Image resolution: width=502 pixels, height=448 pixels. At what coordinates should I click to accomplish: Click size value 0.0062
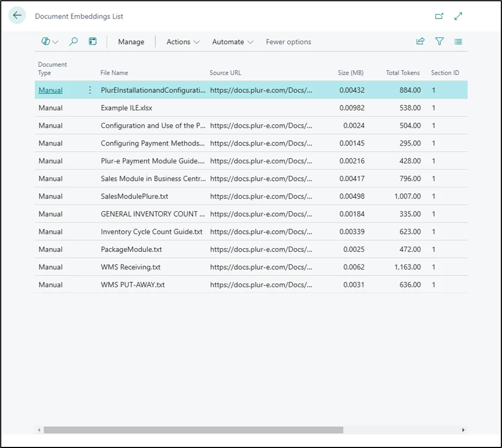[354, 267]
